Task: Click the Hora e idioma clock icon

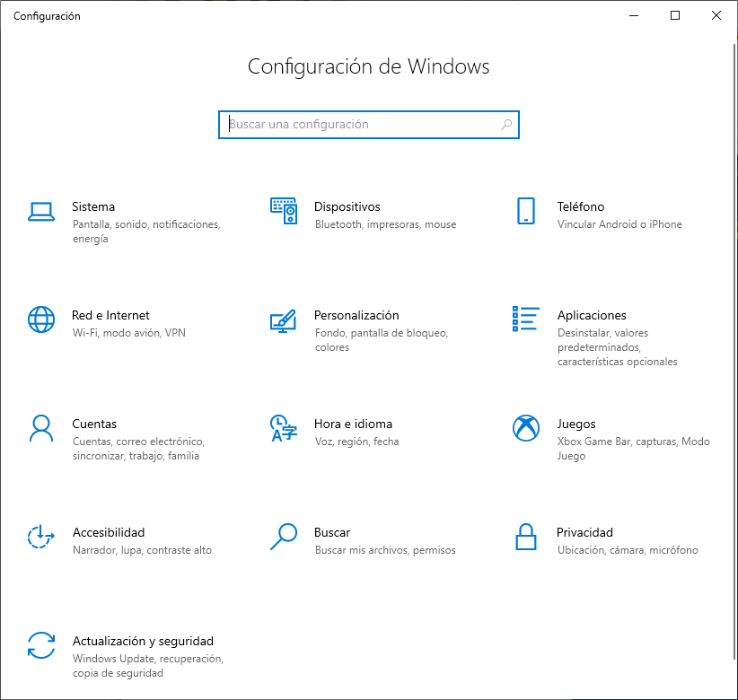Action: (x=284, y=428)
